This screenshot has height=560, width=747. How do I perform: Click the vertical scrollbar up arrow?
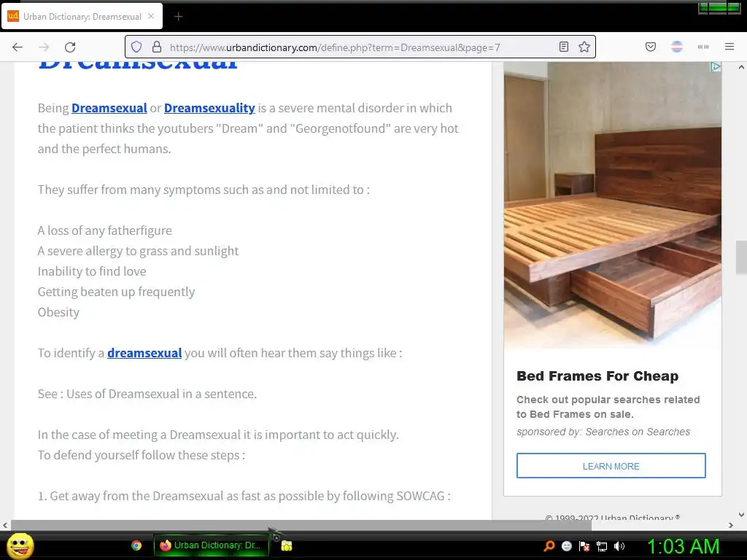tap(741, 68)
